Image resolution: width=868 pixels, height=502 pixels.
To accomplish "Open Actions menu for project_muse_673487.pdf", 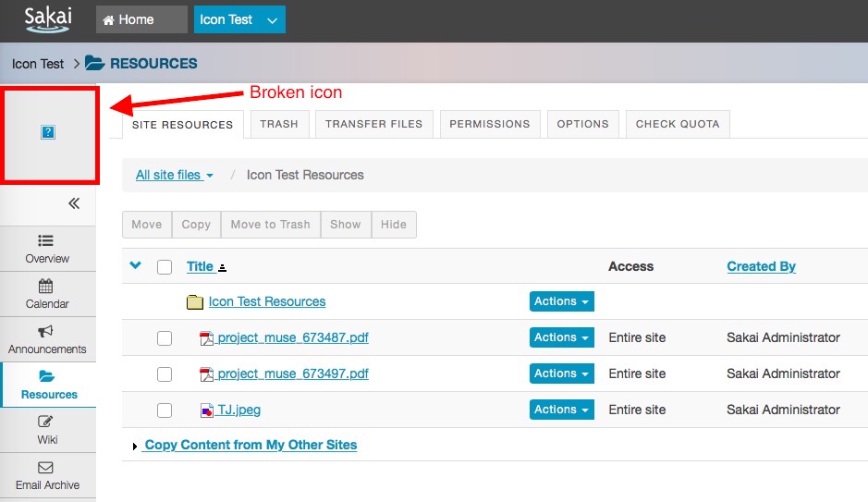I will click(x=561, y=337).
